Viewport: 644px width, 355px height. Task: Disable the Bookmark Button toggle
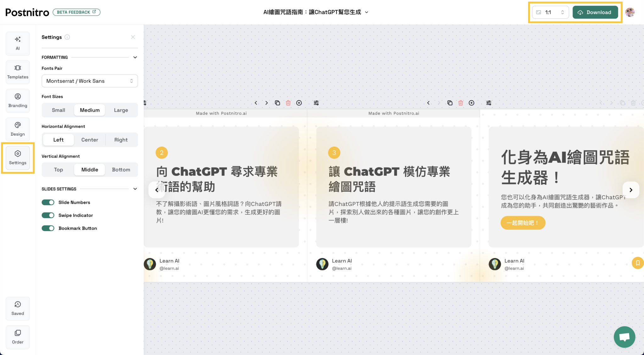(48, 228)
